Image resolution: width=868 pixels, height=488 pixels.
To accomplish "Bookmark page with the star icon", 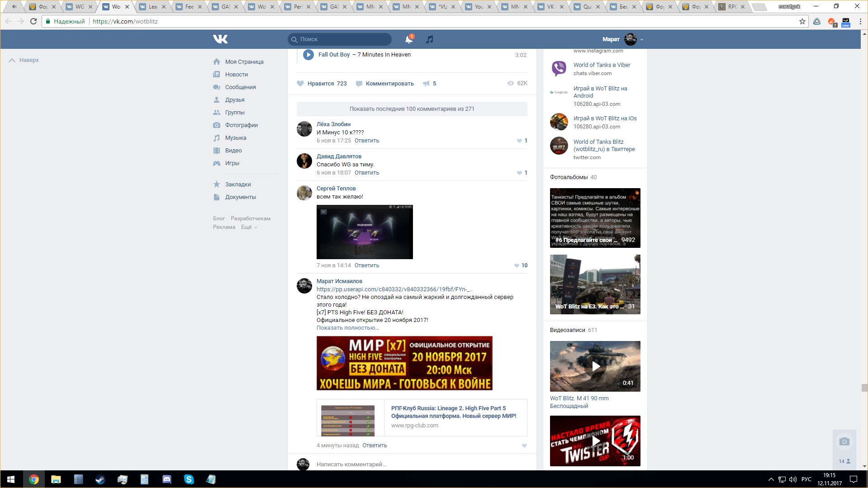I will point(802,21).
